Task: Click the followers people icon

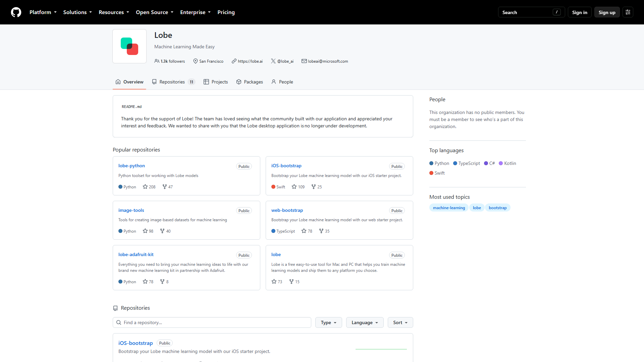Action: click(x=157, y=61)
